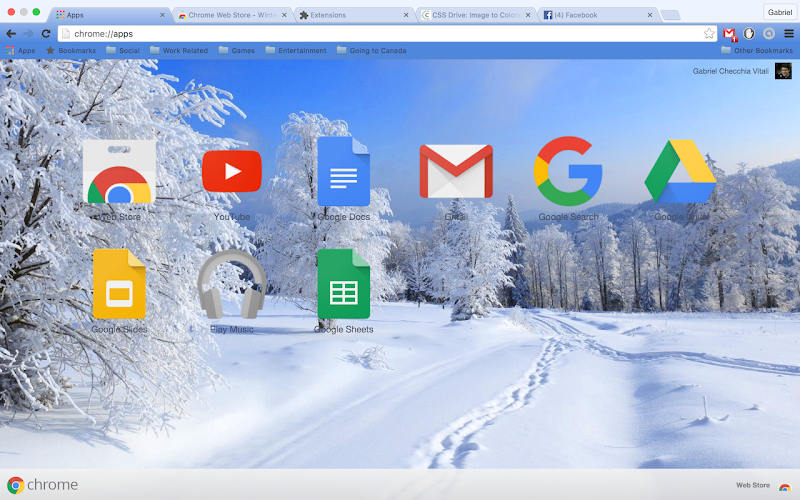Click the chrome://apps address bar
800x500 pixels.
click(x=380, y=34)
